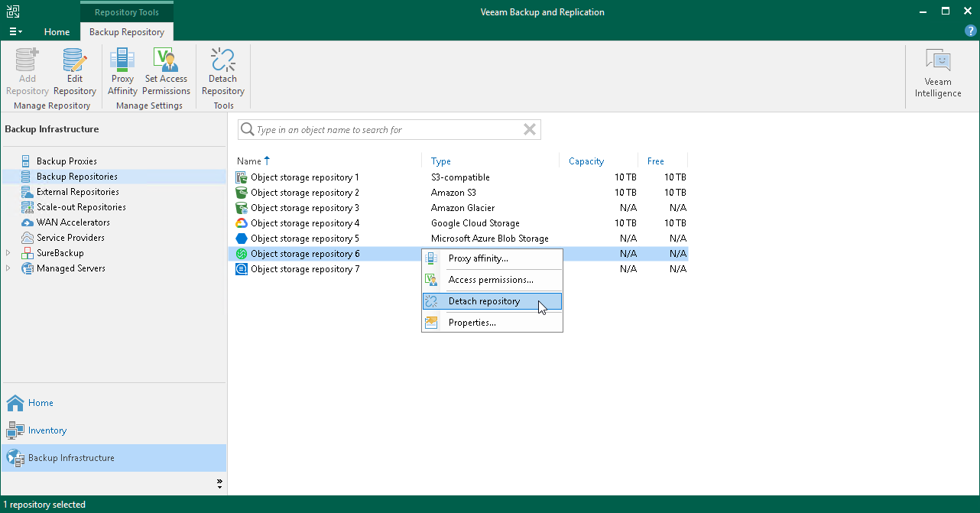
Task: Open the help question mark icon
Action: (x=970, y=31)
